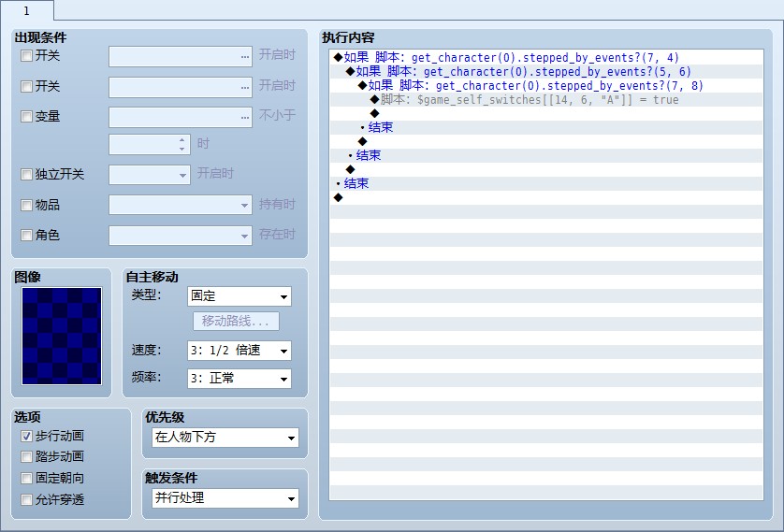The width and height of the screenshot is (784, 532).
Task: Click the blue checkered event graphic
Action: pos(62,337)
